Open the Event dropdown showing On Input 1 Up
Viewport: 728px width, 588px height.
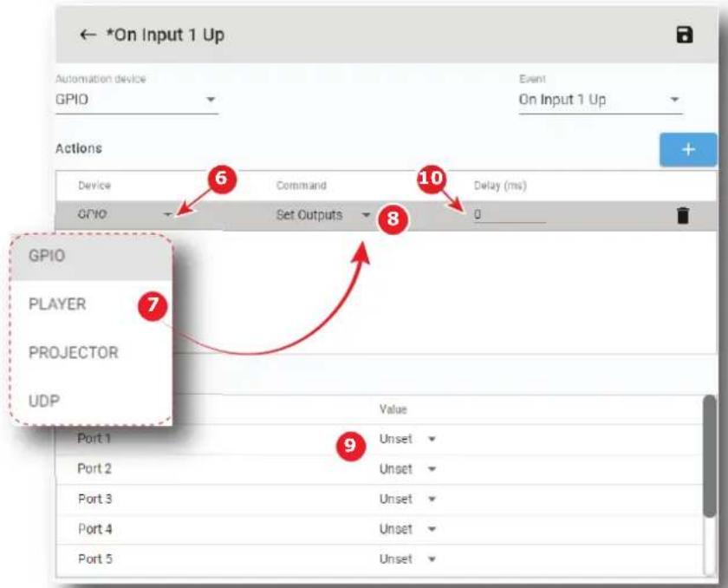(x=601, y=100)
